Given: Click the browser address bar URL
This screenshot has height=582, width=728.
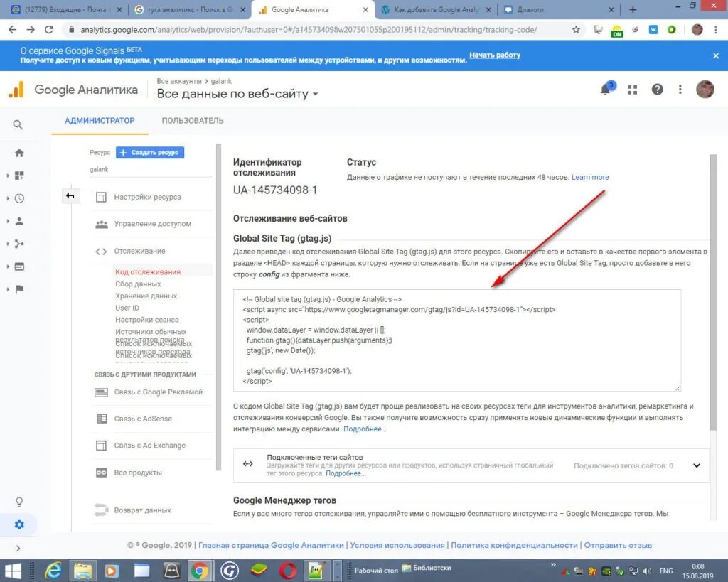Looking at the screenshot, I should click(x=309, y=30).
